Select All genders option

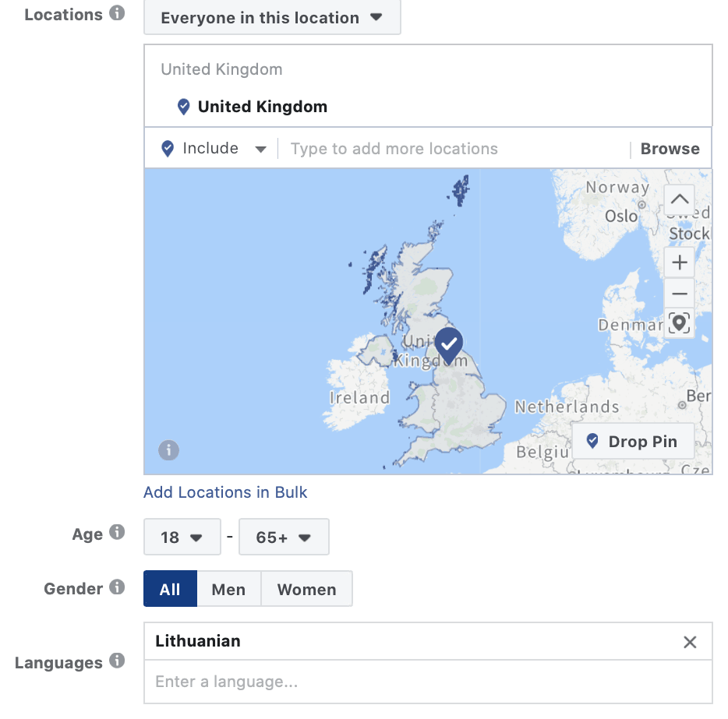click(170, 589)
